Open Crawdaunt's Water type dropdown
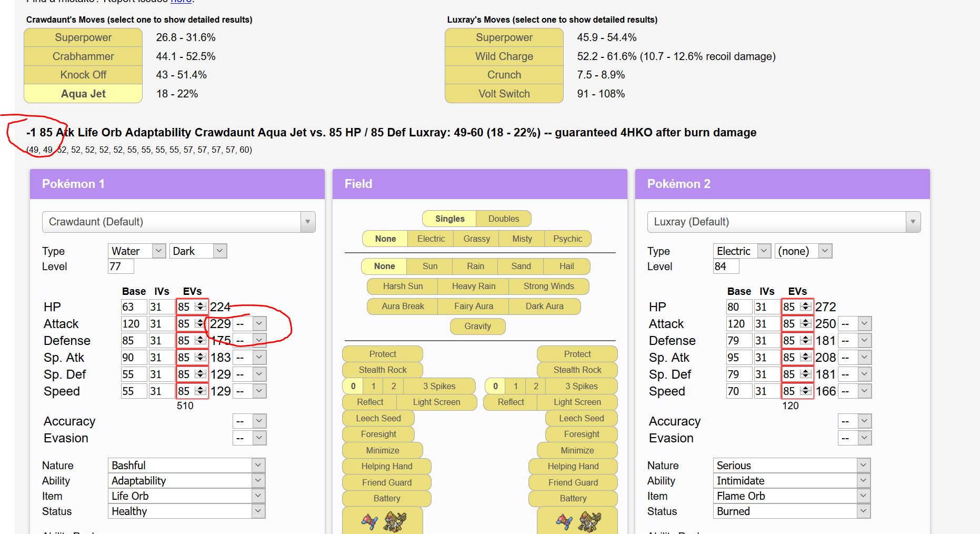 point(137,251)
